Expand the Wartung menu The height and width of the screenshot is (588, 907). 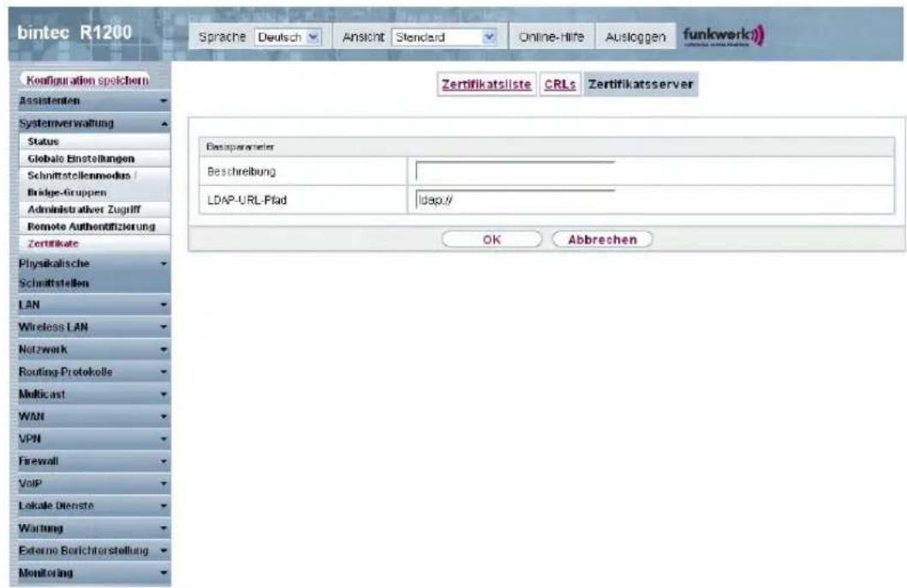tap(93, 528)
